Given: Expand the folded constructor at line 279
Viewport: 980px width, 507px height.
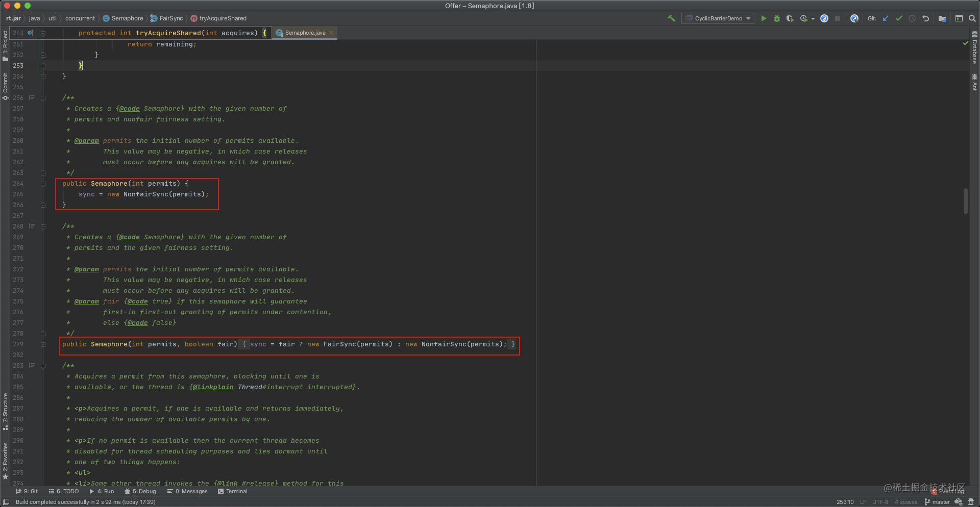Looking at the screenshot, I should tap(43, 344).
